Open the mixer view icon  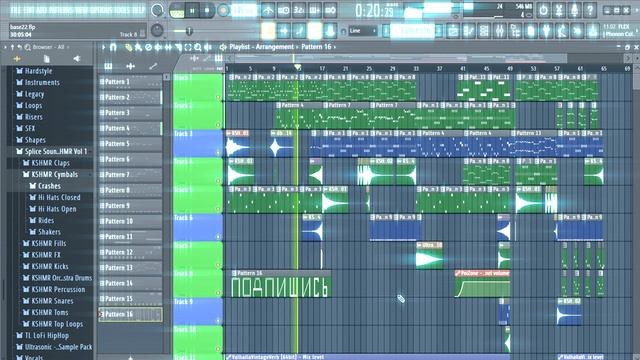[x=499, y=31]
